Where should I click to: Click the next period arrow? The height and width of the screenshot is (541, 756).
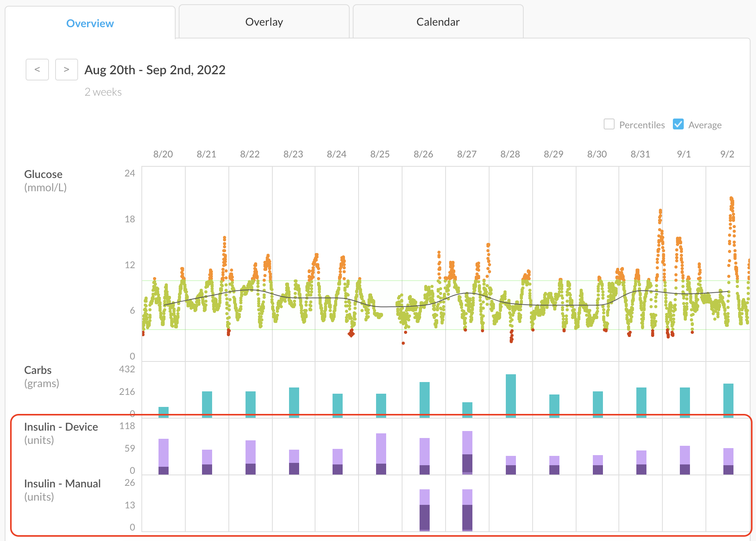coord(66,69)
